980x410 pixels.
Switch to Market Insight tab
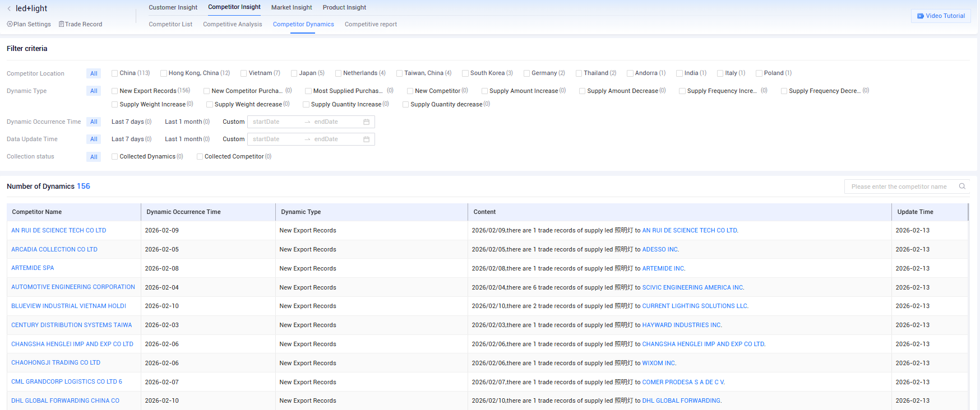click(292, 7)
